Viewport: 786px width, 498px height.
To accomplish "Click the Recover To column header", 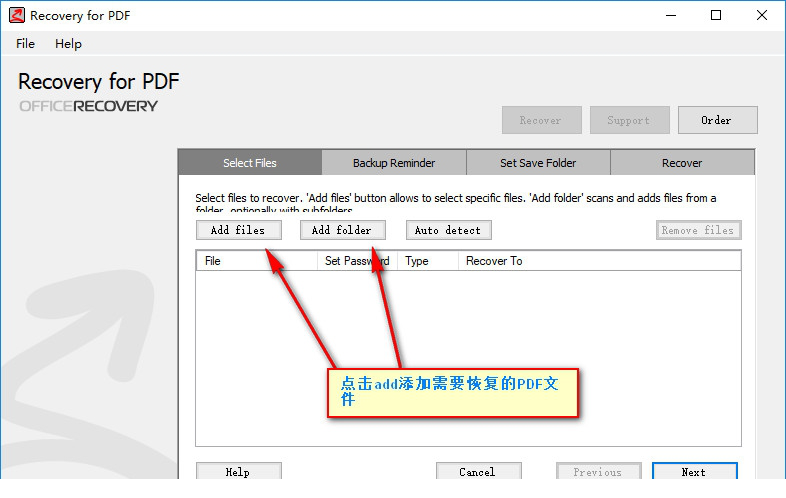I will 600,261.
